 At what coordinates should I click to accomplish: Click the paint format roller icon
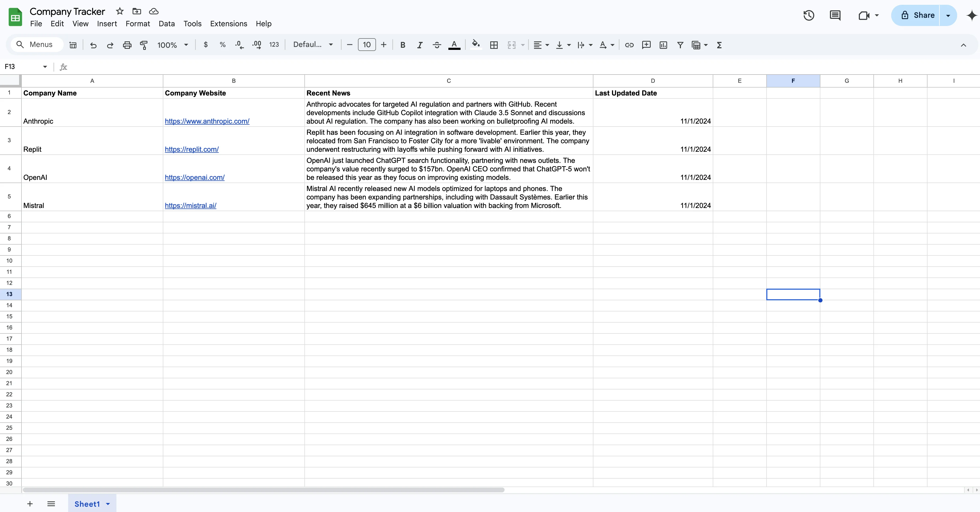144,45
